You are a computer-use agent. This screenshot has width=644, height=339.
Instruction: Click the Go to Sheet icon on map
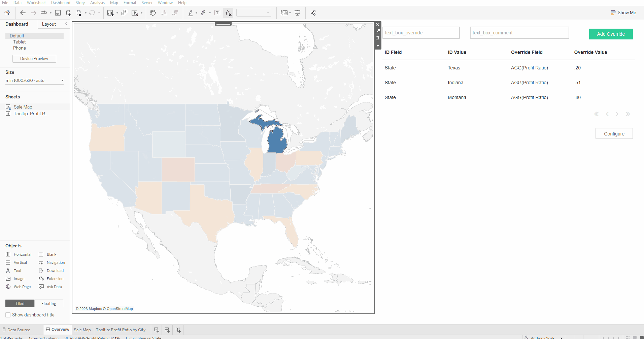pos(378,32)
